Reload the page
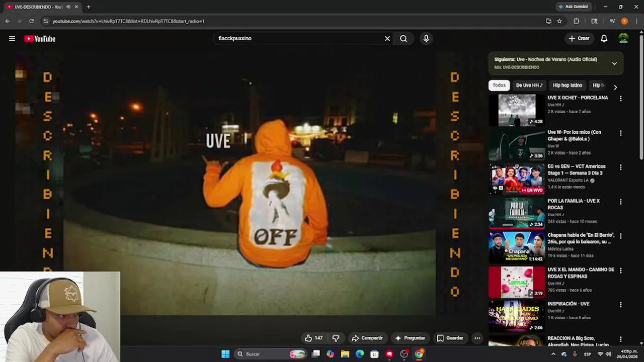 pyautogui.click(x=31, y=21)
